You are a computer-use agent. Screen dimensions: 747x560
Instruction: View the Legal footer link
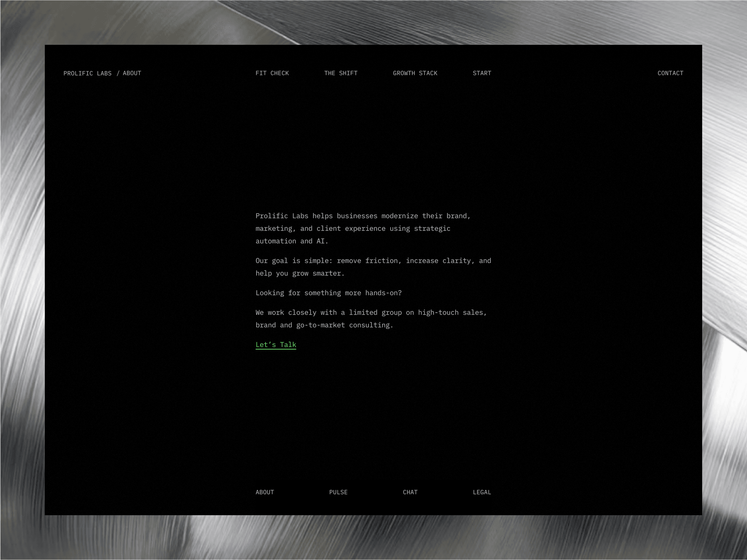pos(482,492)
